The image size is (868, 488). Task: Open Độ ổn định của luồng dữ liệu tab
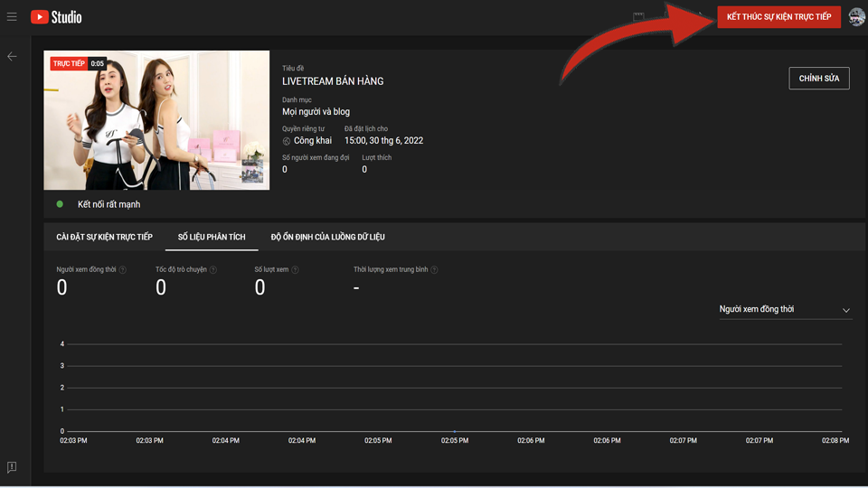327,237
